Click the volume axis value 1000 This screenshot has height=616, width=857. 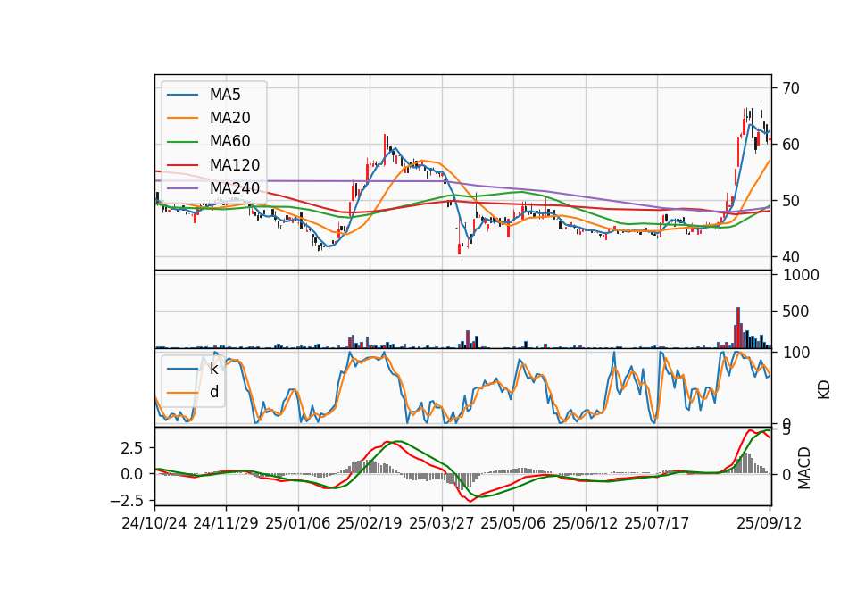coord(802,275)
